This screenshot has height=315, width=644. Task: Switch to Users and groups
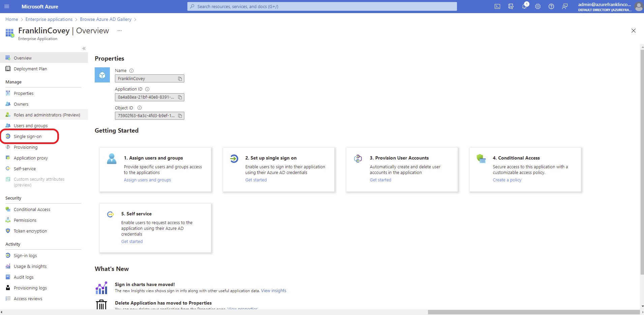tap(30, 125)
